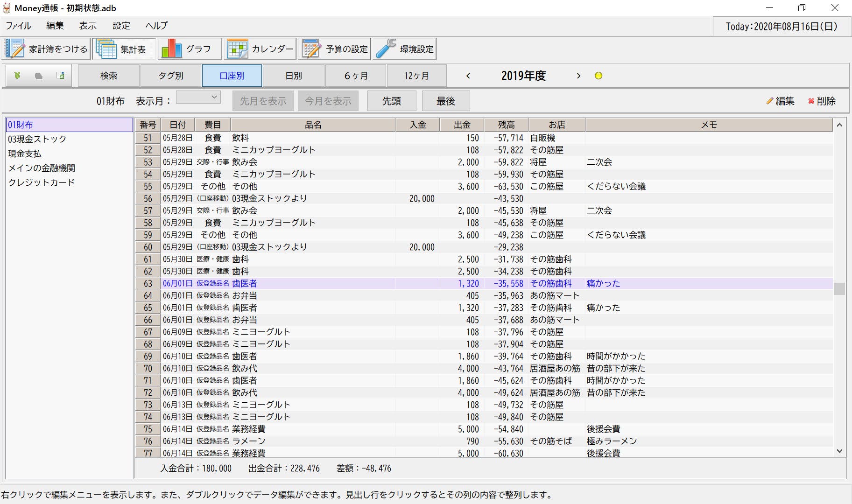
Task: Open the 表示 menu
Action: coord(88,26)
